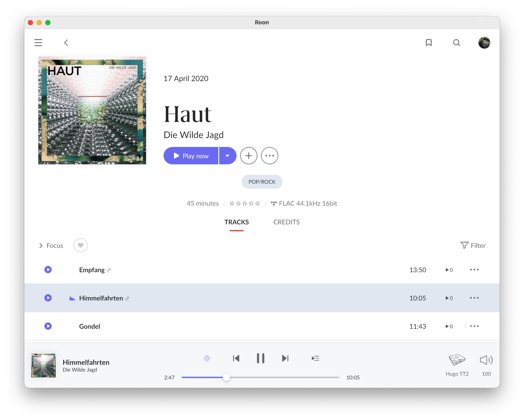524x420 pixels.
Task: Open the Play now dropdown arrow
Action: (x=227, y=156)
